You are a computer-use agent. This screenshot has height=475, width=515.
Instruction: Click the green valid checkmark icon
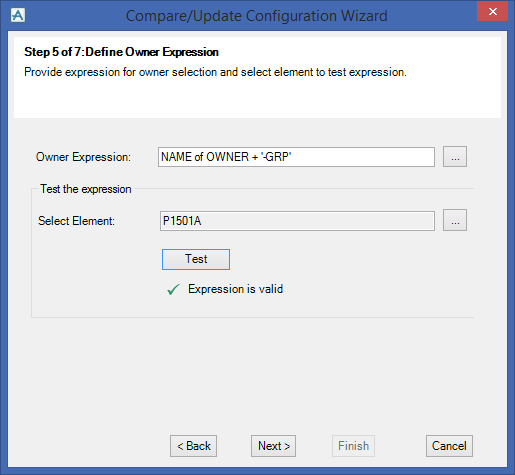point(173,289)
